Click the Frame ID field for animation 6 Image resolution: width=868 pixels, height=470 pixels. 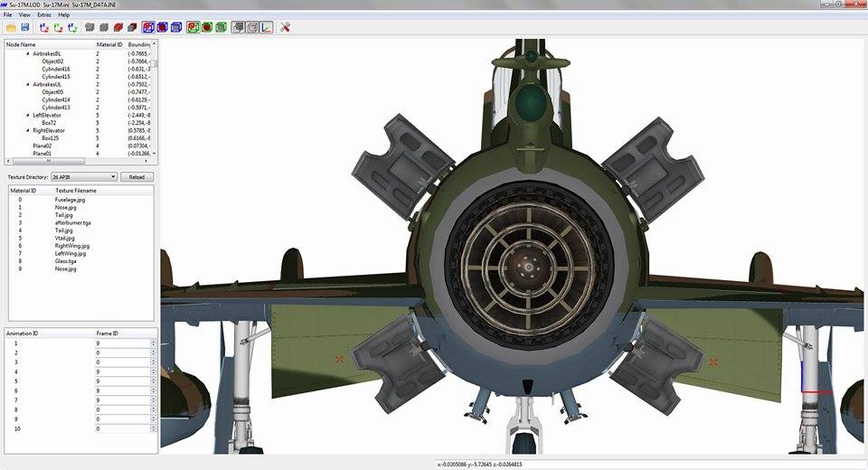(x=123, y=390)
